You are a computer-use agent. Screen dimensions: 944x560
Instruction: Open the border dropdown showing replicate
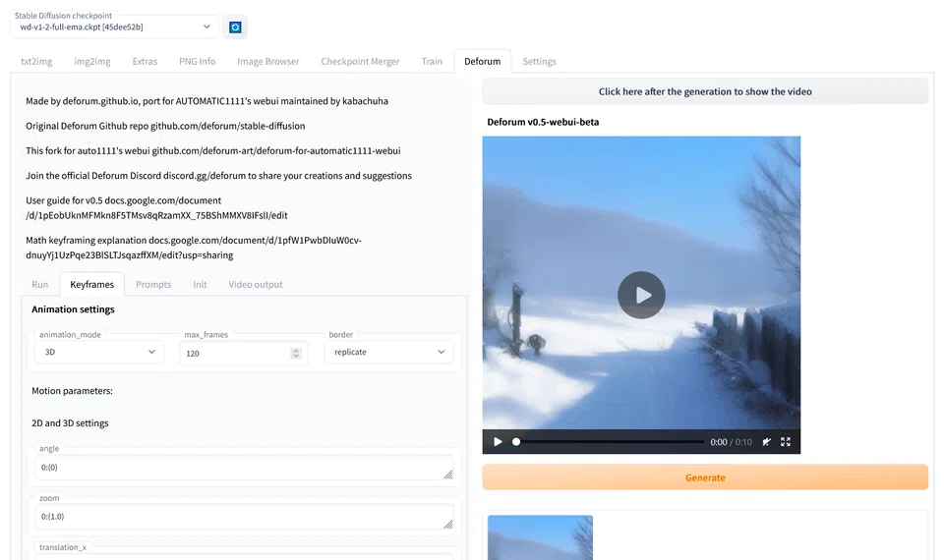pos(388,352)
